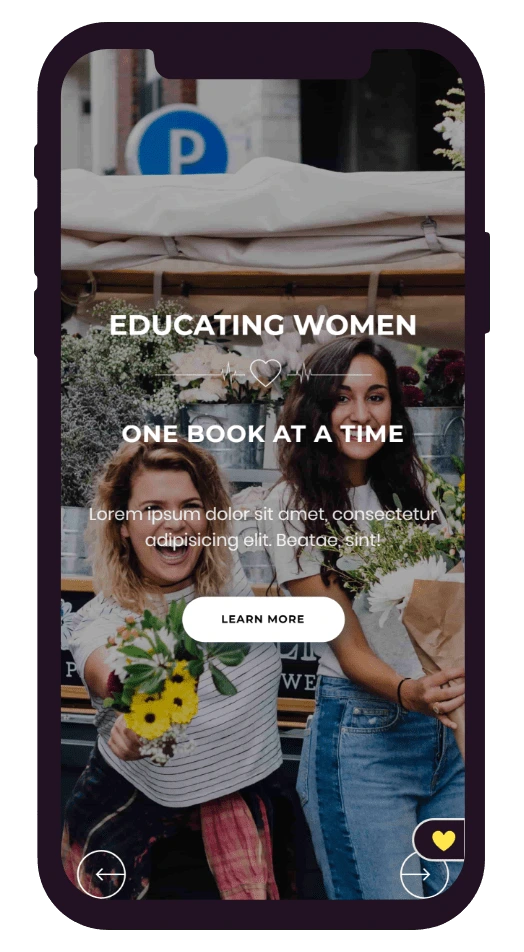
Task: Click heartbeat line right of the heart
Action: [328, 375]
